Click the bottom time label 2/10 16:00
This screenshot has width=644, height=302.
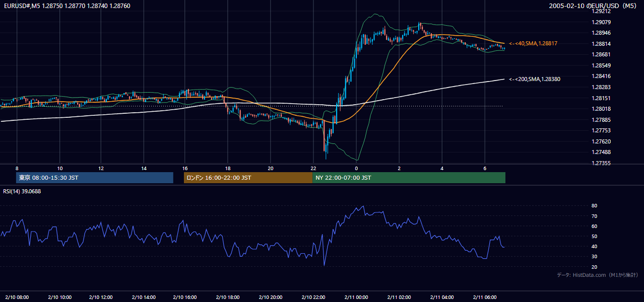pos(185,297)
